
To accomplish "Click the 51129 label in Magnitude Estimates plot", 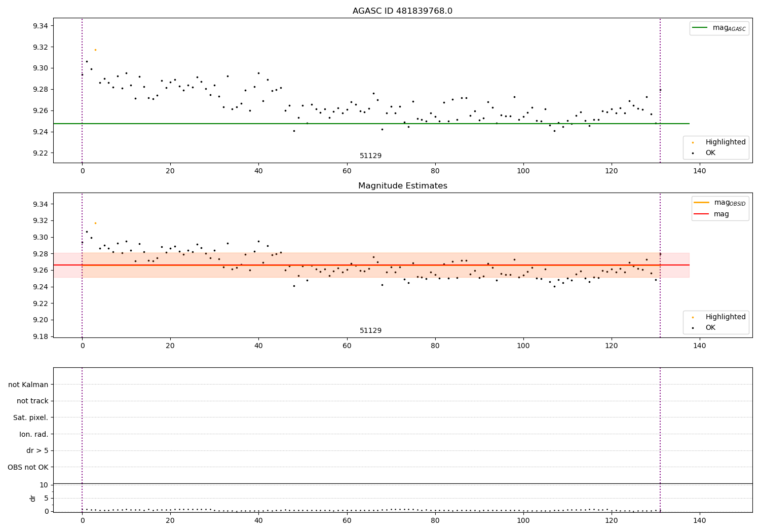I will (370, 331).
